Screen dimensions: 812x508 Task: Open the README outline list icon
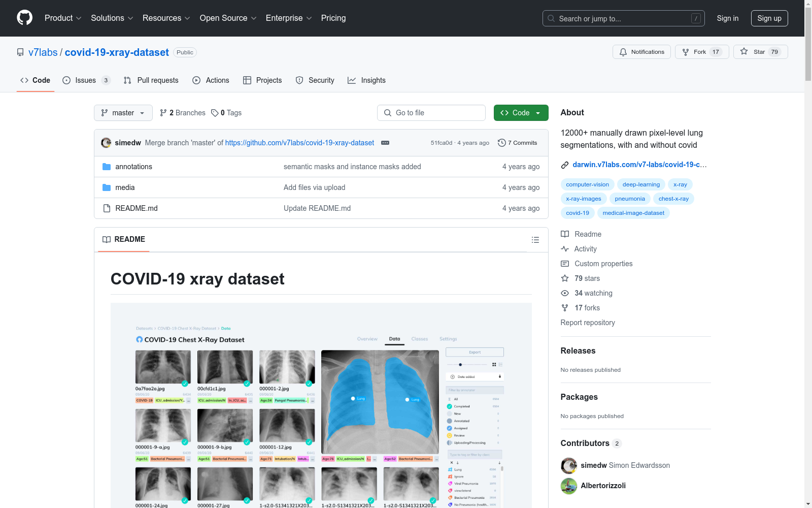tap(535, 240)
